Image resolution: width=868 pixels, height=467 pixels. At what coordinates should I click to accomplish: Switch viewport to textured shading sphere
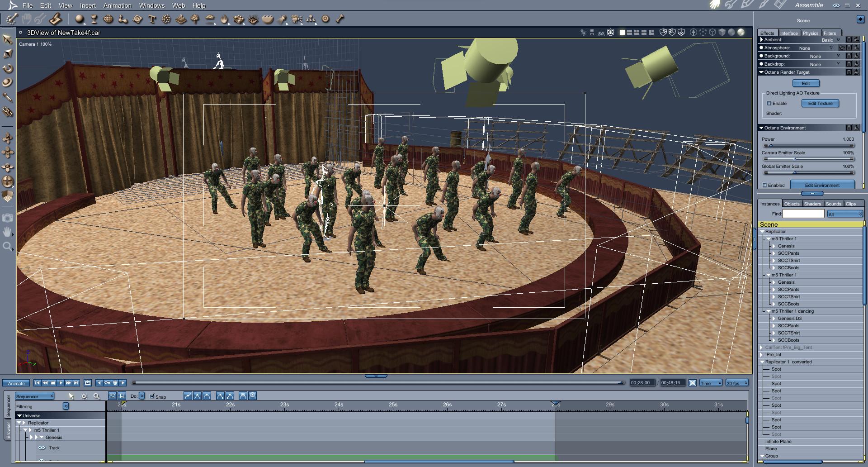tap(741, 32)
